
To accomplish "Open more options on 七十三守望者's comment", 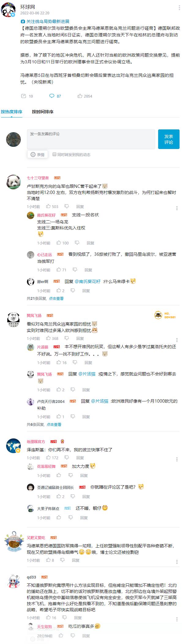I will click(x=177, y=208).
